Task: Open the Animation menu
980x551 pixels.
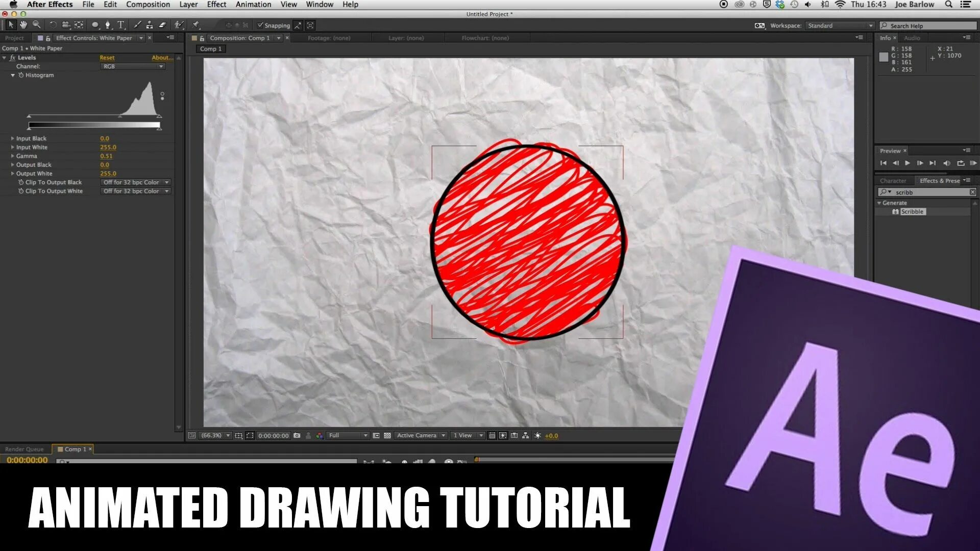Action: (253, 5)
